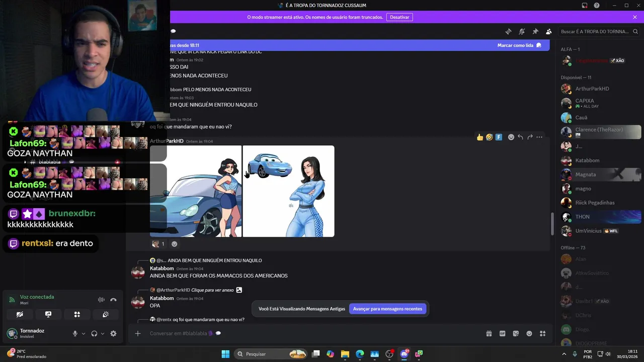Forward the ArthurParkHD message
This screenshot has height=362, width=644.
coord(530,137)
